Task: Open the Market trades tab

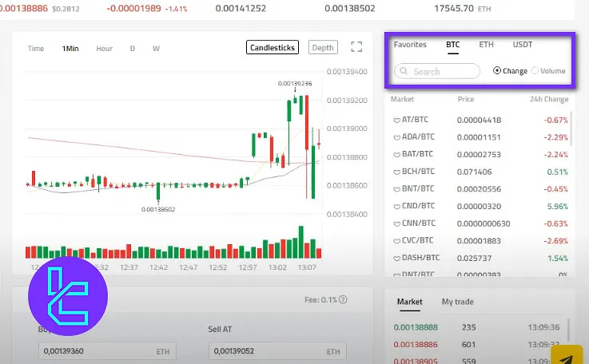Action: (409, 302)
